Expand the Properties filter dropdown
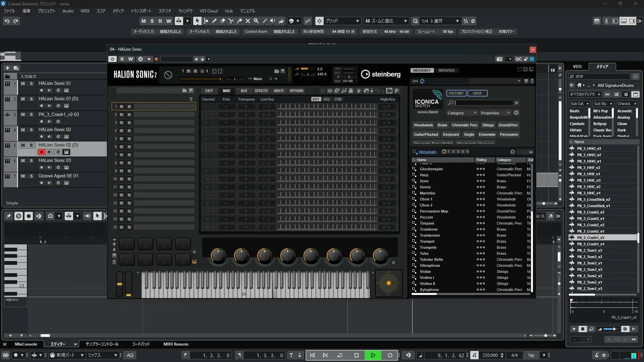644x362 pixels. click(495, 113)
